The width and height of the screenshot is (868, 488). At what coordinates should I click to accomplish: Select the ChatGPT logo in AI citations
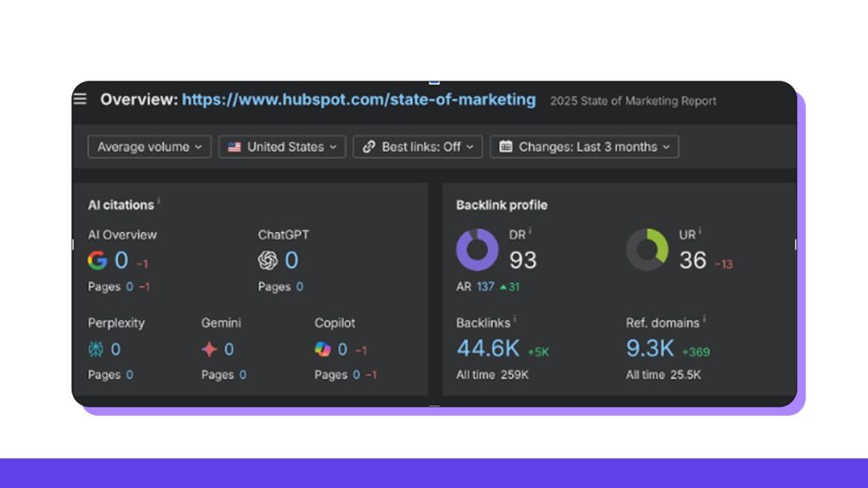(266, 260)
